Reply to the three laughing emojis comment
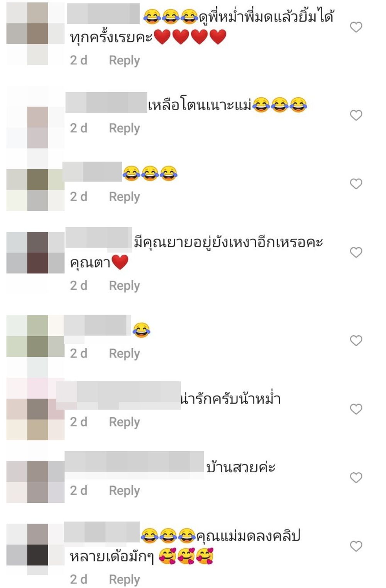This screenshot has width=386, height=588. (x=124, y=197)
